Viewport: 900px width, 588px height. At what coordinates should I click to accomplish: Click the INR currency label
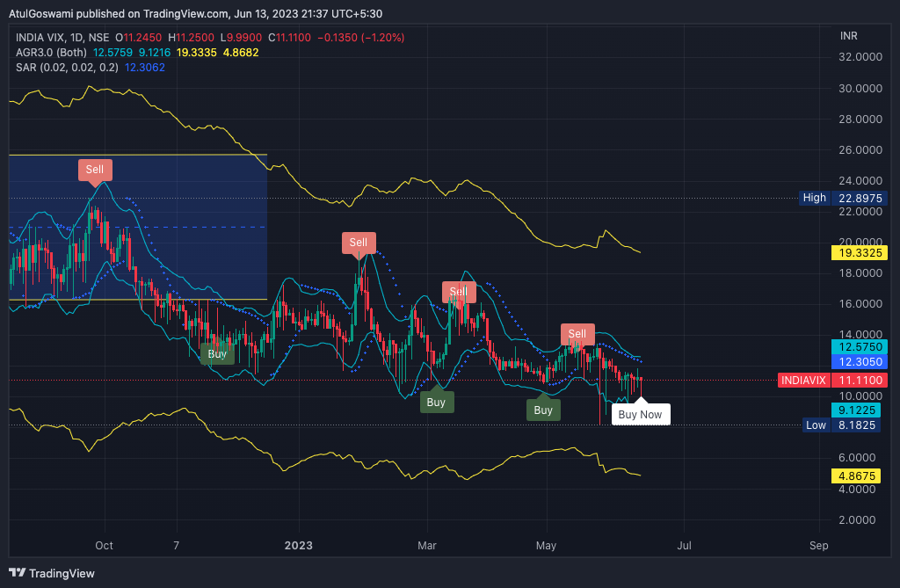(849, 36)
